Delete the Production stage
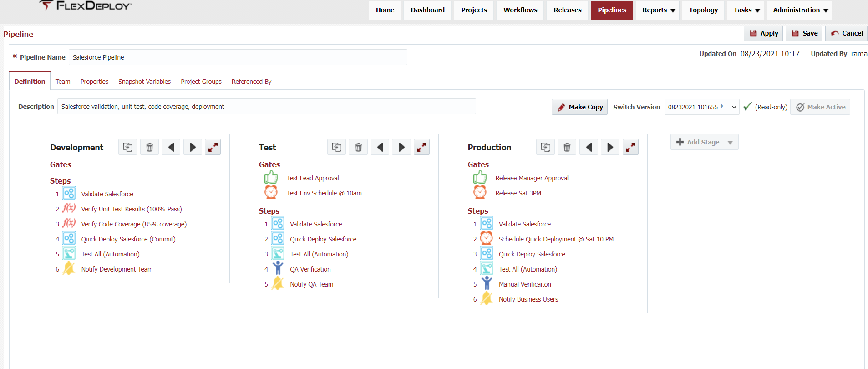 pos(567,147)
